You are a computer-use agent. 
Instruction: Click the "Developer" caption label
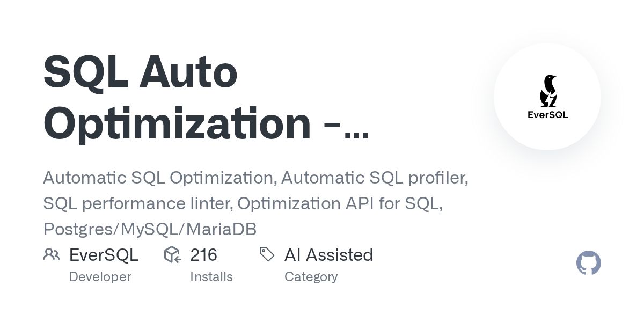pos(100,277)
